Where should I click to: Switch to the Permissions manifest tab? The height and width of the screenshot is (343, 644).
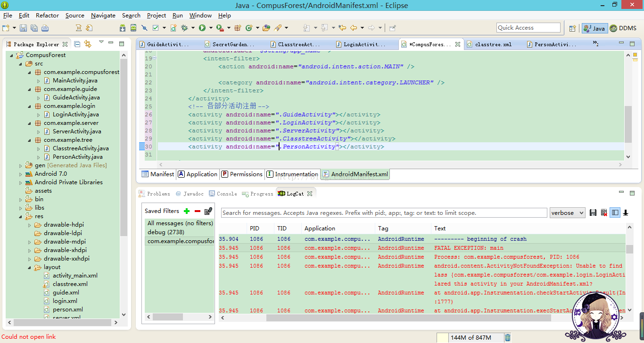click(x=242, y=174)
